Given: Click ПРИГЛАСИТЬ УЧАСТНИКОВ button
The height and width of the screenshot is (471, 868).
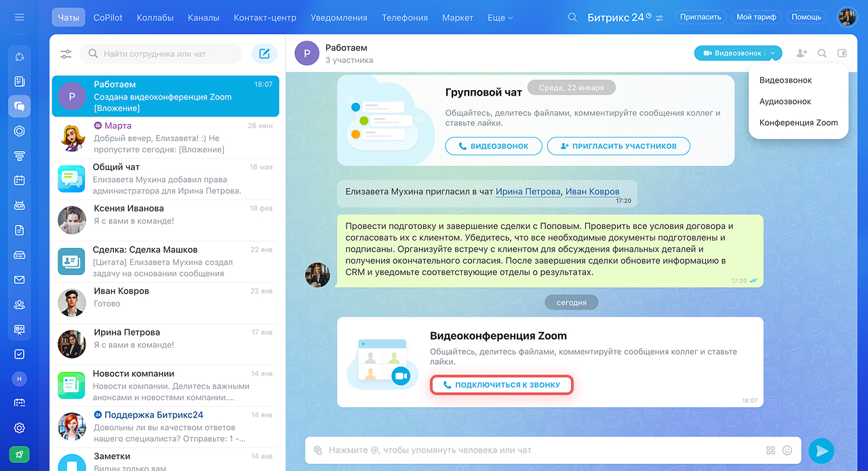Looking at the screenshot, I should [x=618, y=146].
